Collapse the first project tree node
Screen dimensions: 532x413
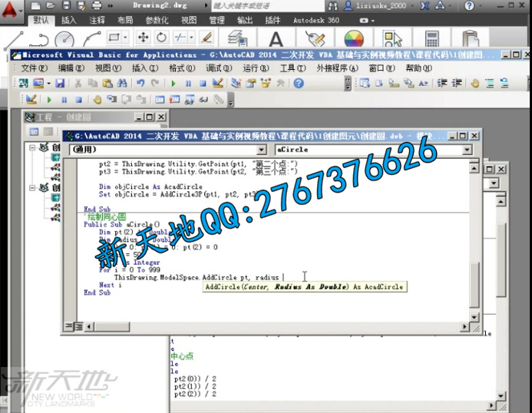(x=32, y=147)
